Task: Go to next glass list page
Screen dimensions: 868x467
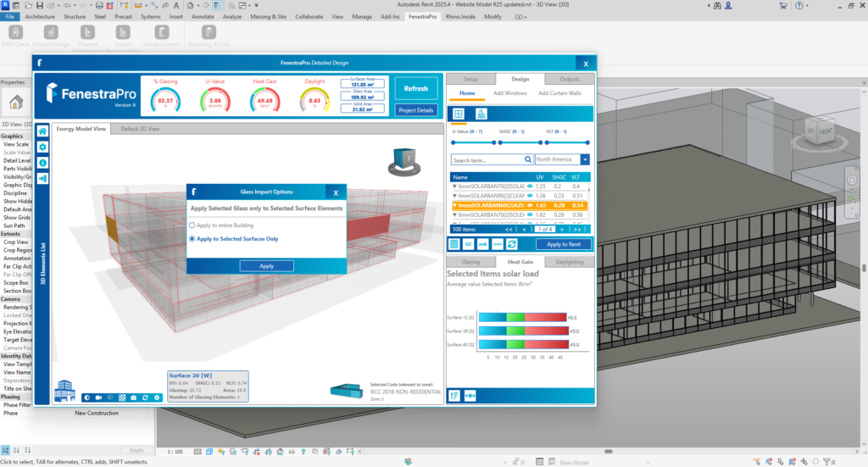Action: [562, 229]
